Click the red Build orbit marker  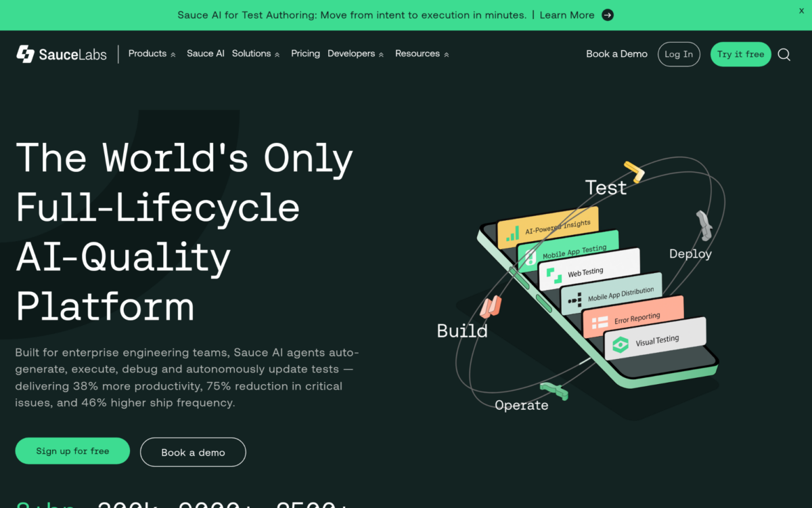[491, 307]
